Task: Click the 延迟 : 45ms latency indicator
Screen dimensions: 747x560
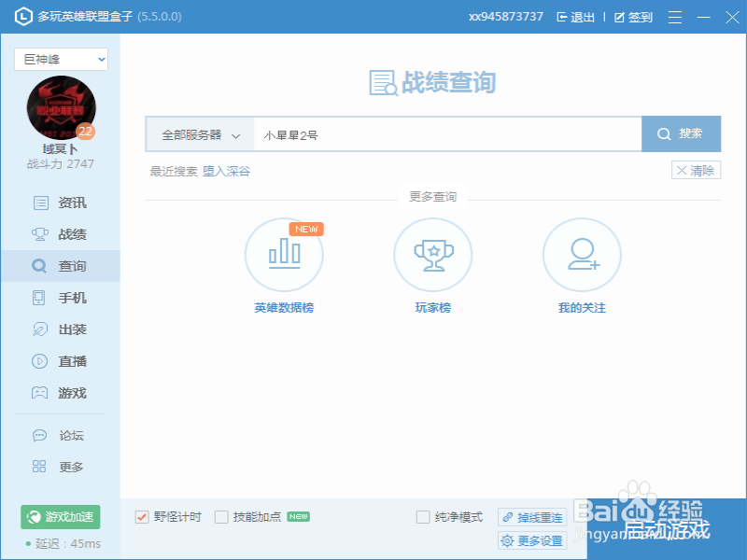Action: (63, 543)
